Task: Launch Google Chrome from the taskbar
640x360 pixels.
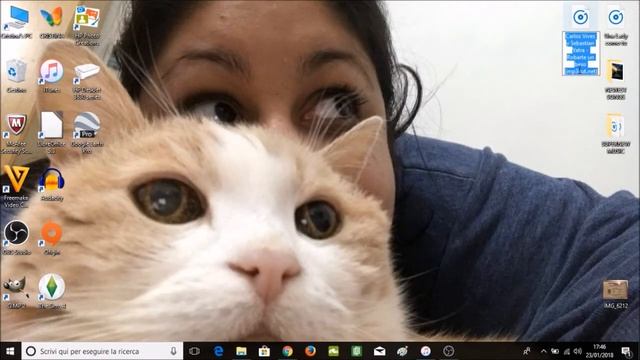Action: tap(287, 351)
